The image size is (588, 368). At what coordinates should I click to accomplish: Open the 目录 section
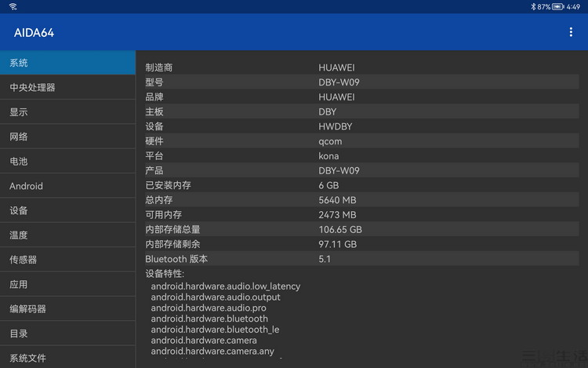tap(67, 333)
